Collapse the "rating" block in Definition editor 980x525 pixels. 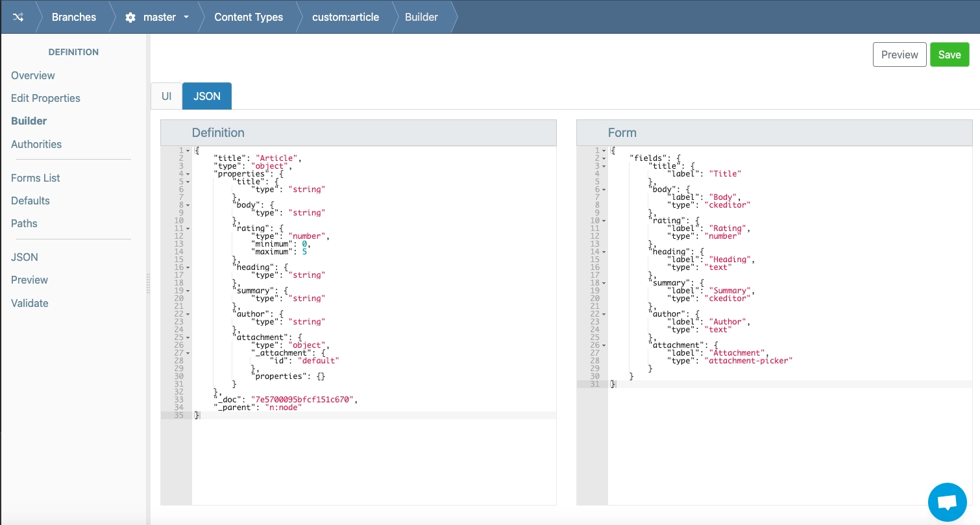point(188,228)
